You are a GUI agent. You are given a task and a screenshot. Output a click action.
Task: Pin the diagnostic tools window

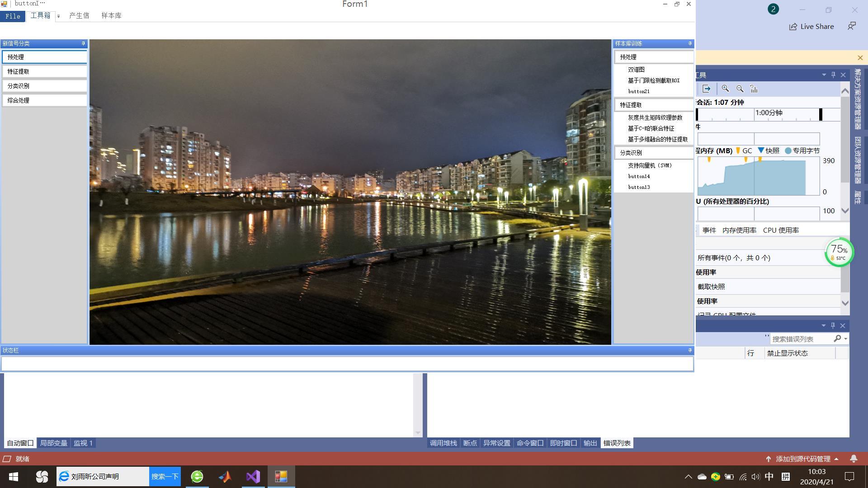click(x=833, y=75)
